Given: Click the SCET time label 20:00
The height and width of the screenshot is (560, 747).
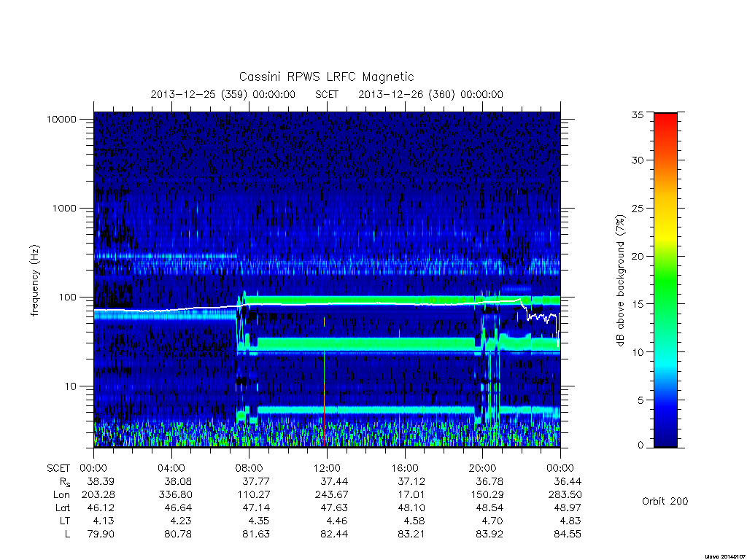Looking at the screenshot, I should [483, 468].
